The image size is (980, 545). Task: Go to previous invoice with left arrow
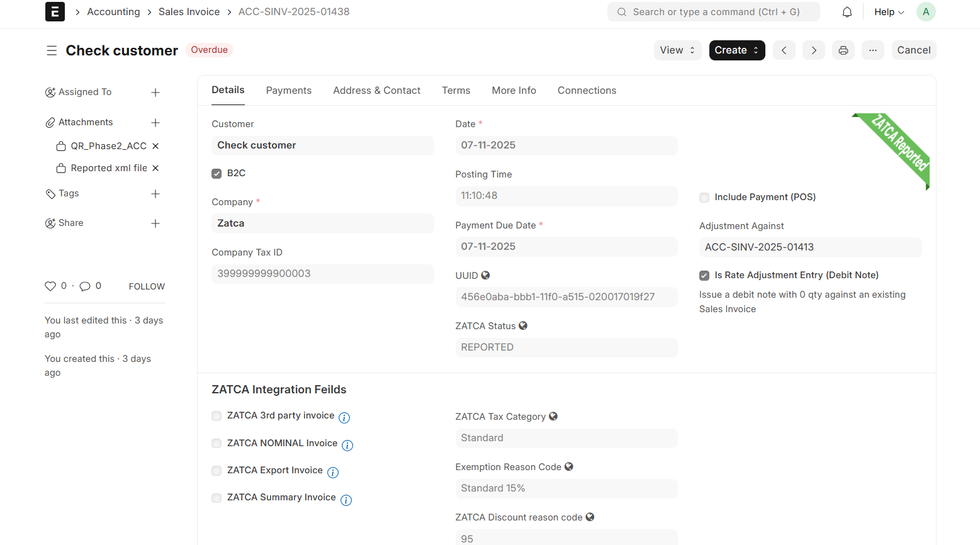point(784,50)
